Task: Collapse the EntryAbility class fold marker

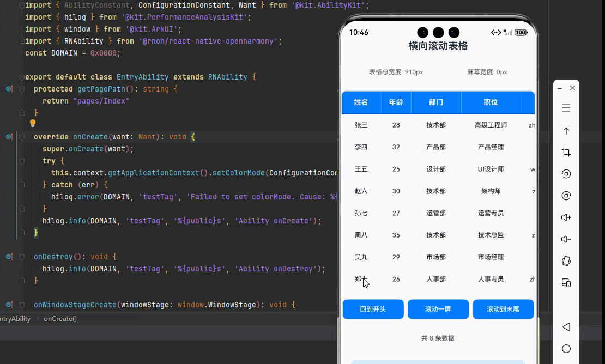Action: 22,77
